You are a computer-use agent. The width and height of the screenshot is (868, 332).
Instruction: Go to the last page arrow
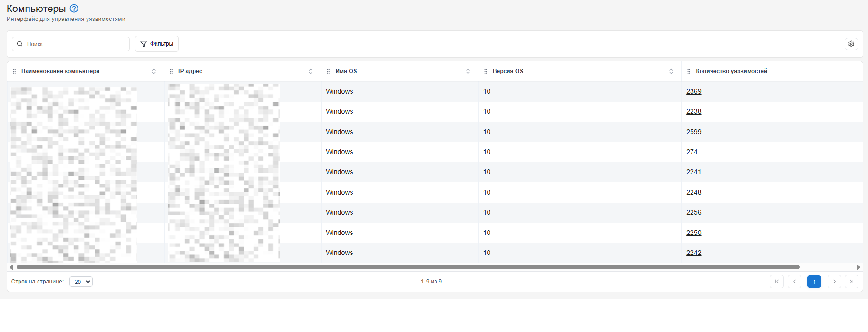coord(851,282)
